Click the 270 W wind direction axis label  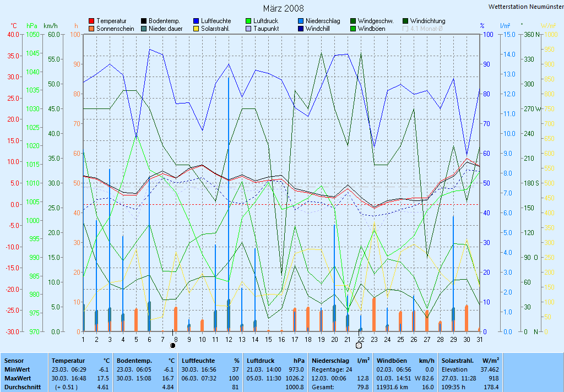pyautogui.click(x=532, y=108)
